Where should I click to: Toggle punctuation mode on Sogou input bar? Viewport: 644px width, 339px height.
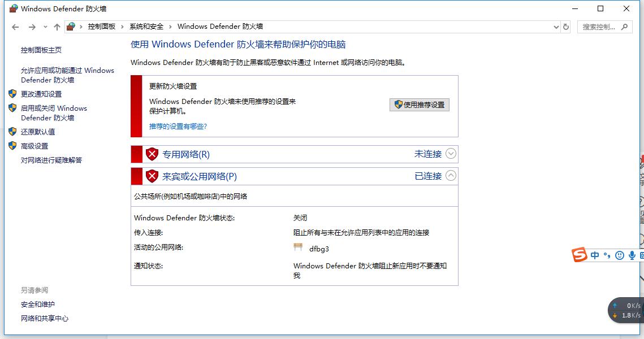(607, 255)
